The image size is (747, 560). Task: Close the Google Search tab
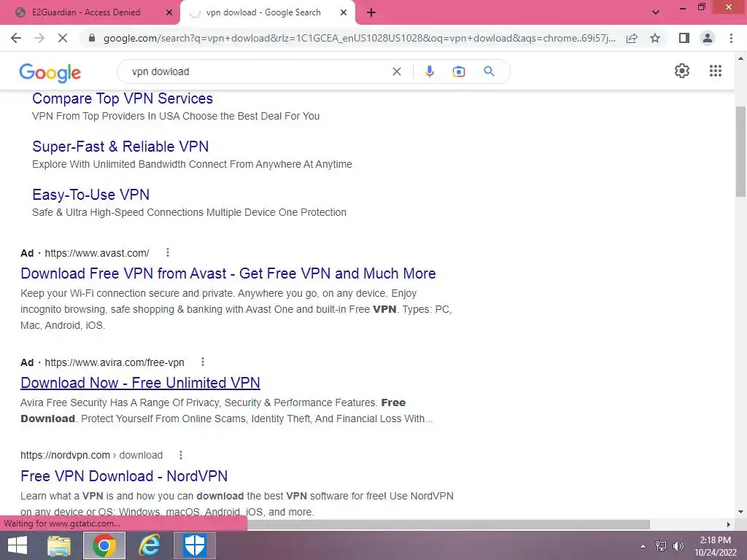click(344, 13)
